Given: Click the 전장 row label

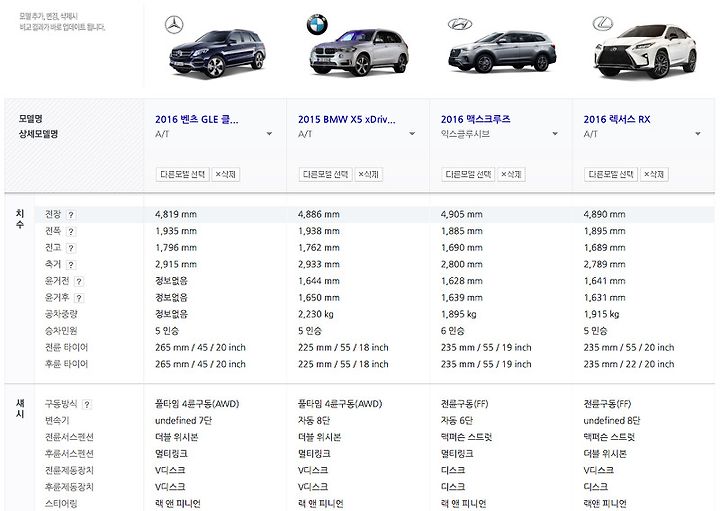Looking at the screenshot, I should [x=53, y=214].
